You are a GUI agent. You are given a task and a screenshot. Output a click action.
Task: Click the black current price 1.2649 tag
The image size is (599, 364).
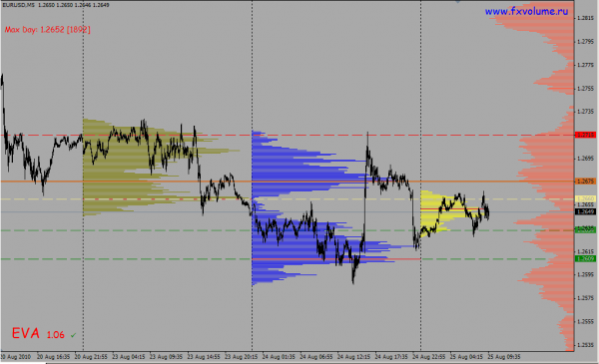585,211
